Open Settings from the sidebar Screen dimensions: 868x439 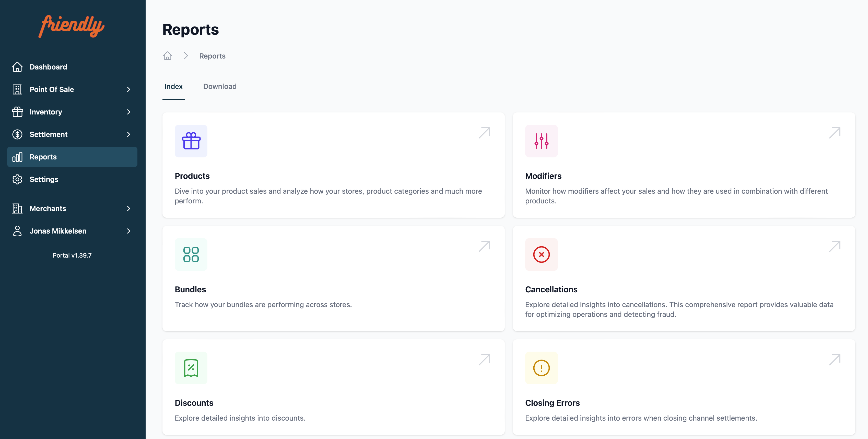(x=44, y=179)
